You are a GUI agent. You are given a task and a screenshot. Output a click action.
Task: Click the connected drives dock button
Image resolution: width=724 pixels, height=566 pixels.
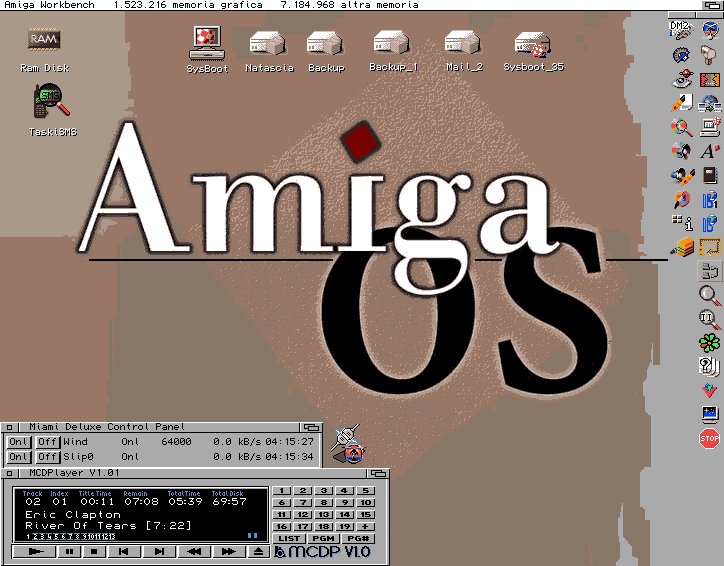pos(709,271)
